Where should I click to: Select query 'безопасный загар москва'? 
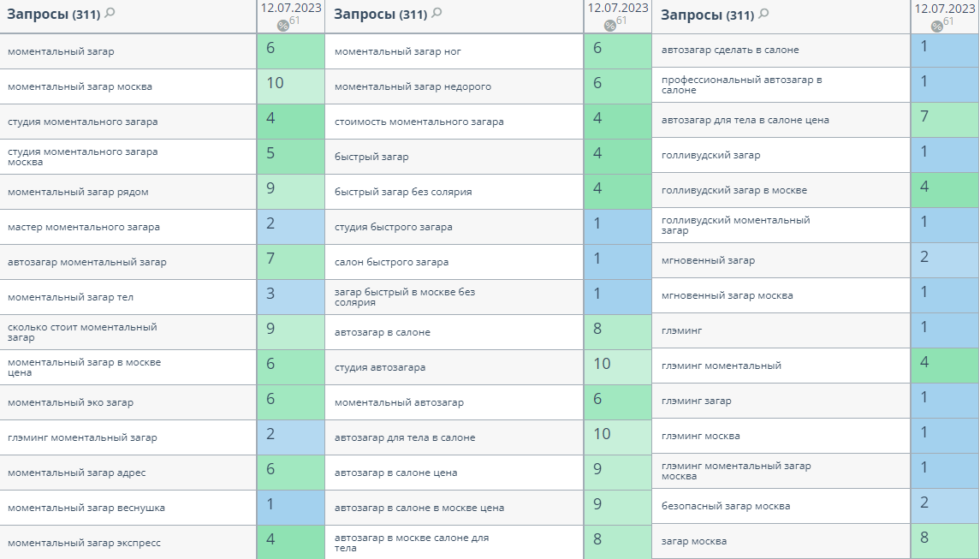point(726,506)
